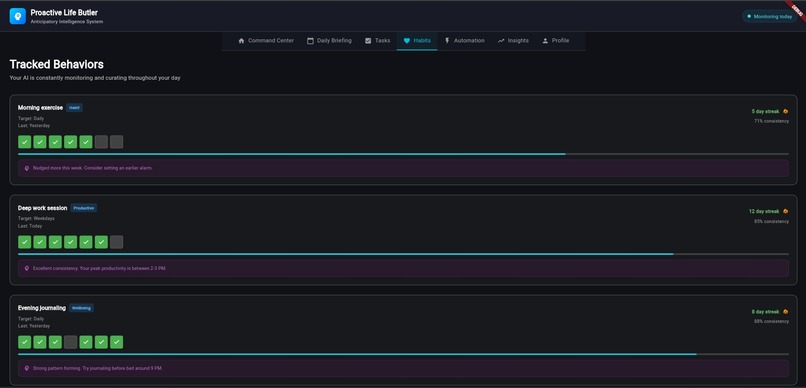The height and width of the screenshot is (388, 806).
Task: Click the home icon beside Command Center
Action: tap(241, 41)
